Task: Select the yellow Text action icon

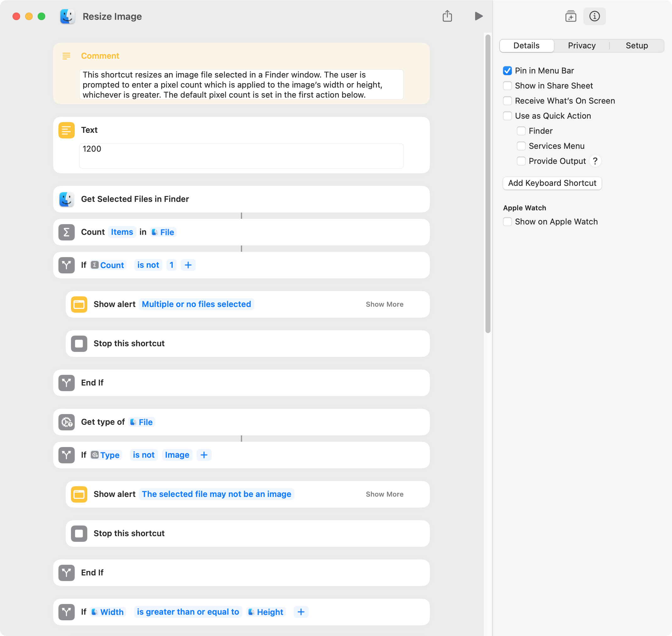Action: (67, 130)
